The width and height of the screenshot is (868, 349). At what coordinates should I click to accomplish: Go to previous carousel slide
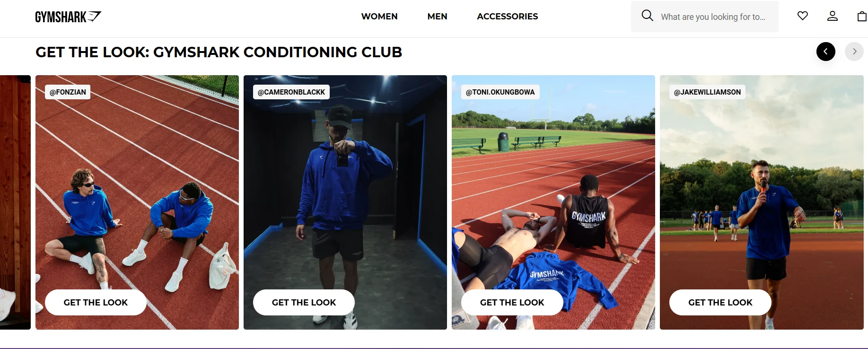click(826, 52)
